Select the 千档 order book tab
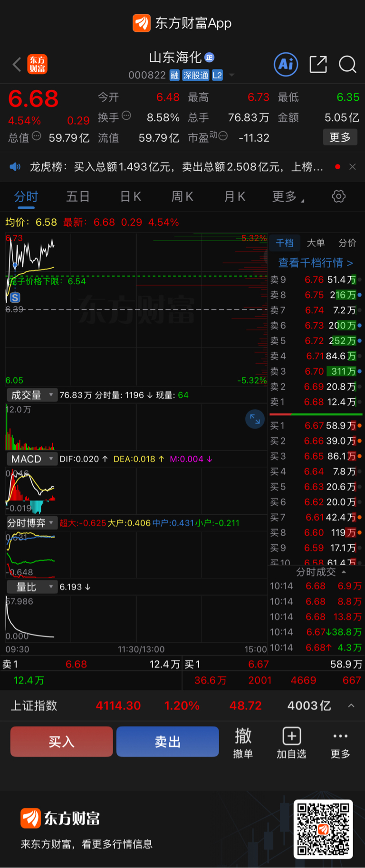This screenshot has height=868, width=365. pos(285,243)
